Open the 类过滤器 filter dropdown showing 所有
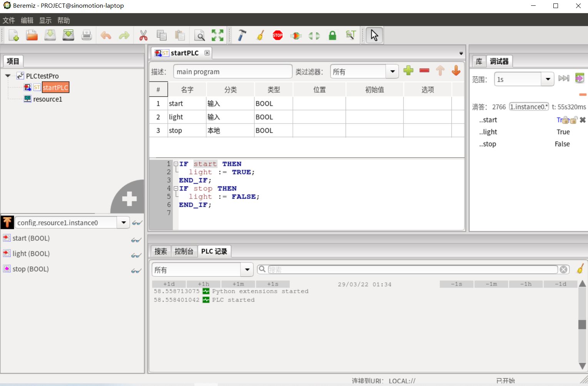Image resolution: width=588 pixels, height=386 pixels. click(392, 71)
